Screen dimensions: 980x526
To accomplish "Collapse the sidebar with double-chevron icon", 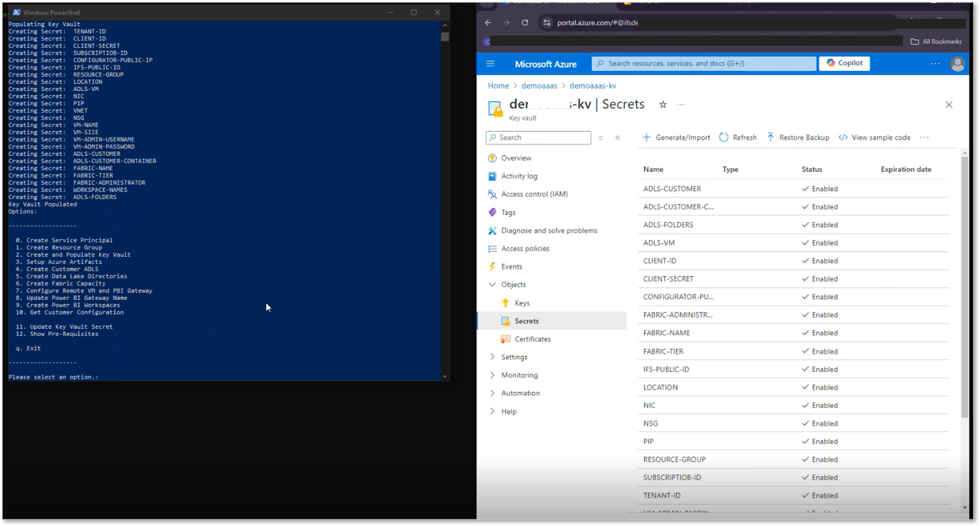I will 617,138.
